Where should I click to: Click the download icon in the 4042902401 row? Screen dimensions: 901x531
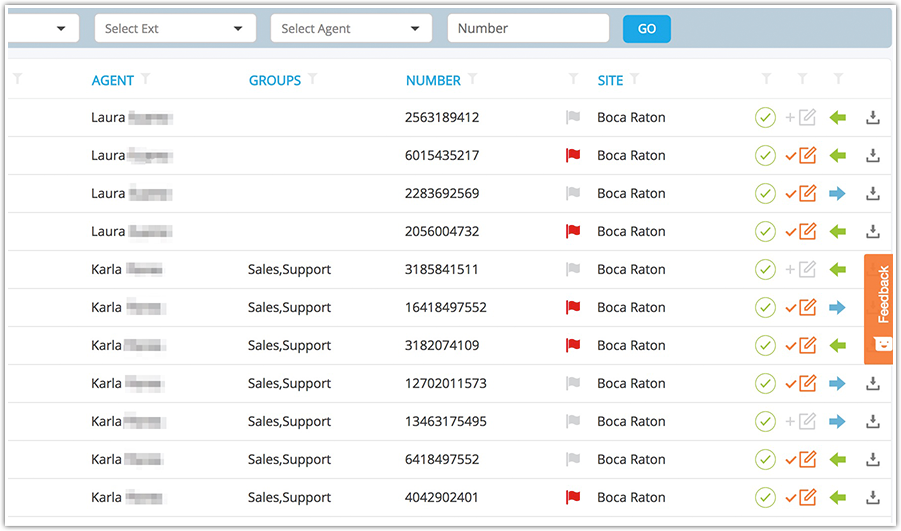coord(872,498)
